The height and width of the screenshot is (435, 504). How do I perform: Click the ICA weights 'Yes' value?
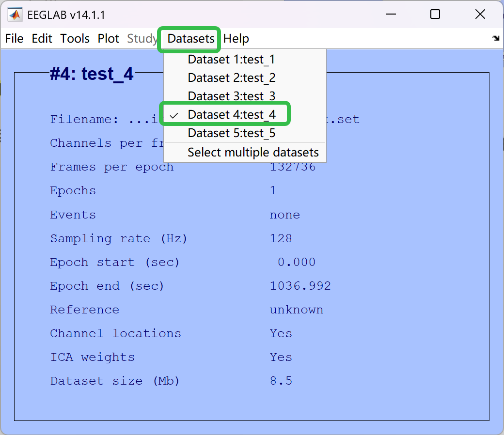281,357
